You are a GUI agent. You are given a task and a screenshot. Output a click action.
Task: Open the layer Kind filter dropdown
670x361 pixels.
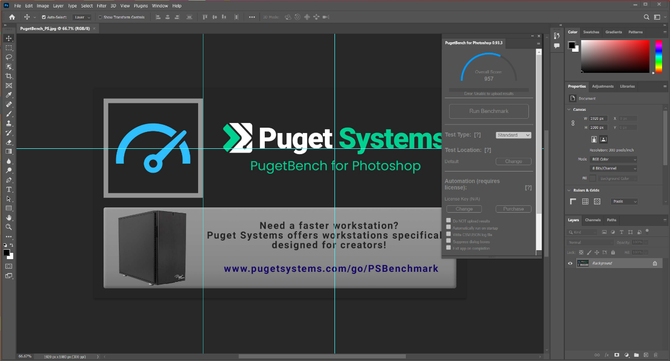582,232
